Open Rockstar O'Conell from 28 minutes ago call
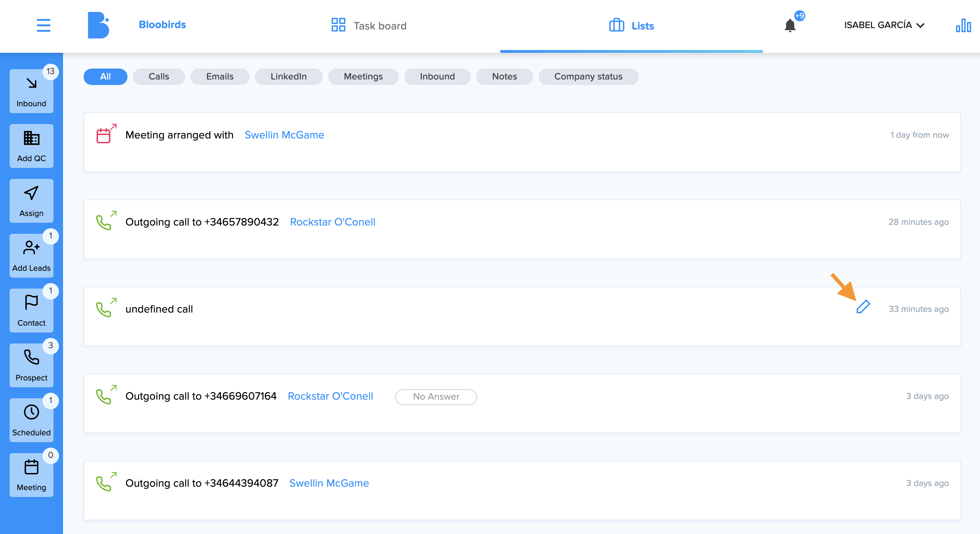 [x=332, y=222]
